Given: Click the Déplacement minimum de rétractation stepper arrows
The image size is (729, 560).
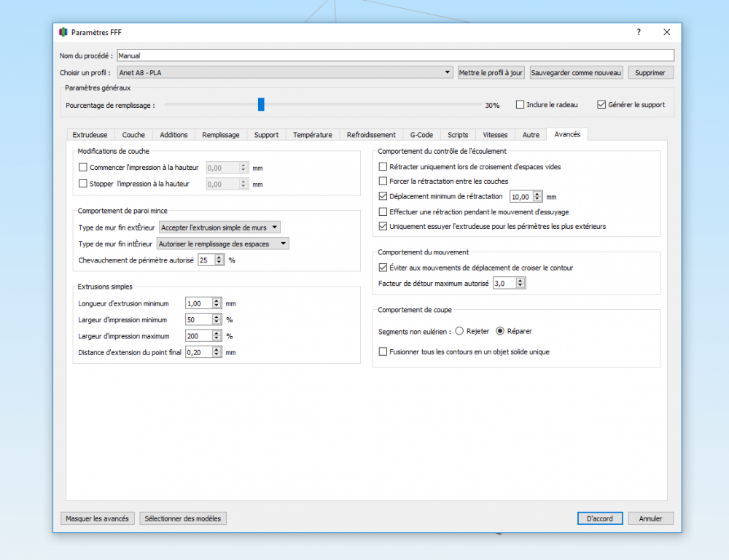Looking at the screenshot, I should [x=537, y=197].
